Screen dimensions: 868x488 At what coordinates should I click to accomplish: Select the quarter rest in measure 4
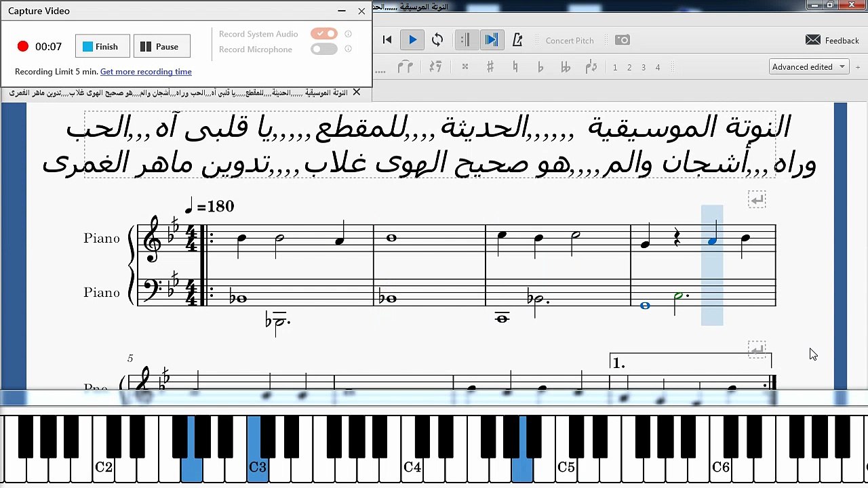pyautogui.click(x=677, y=238)
